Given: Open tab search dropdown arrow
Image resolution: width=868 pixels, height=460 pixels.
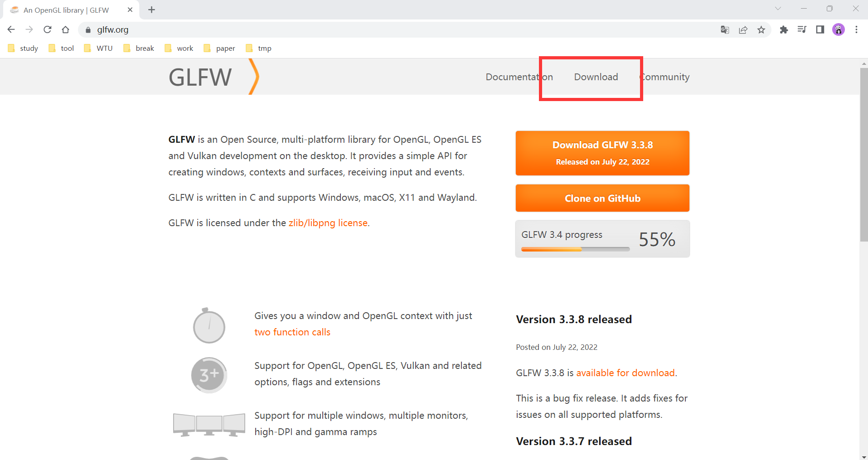Looking at the screenshot, I should [778, 9].
